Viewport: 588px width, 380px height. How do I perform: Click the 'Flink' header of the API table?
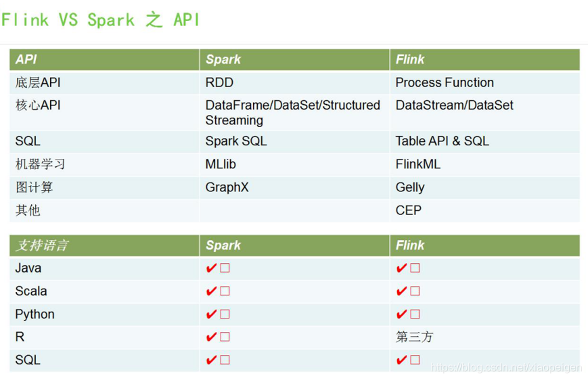[x=410, y=60]
